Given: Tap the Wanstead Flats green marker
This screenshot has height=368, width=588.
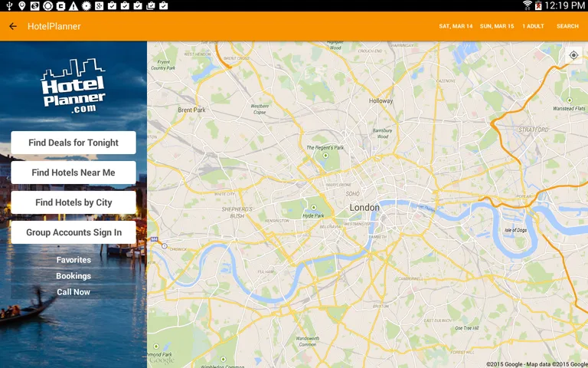Looking at the screenshot, I should 570,100.
